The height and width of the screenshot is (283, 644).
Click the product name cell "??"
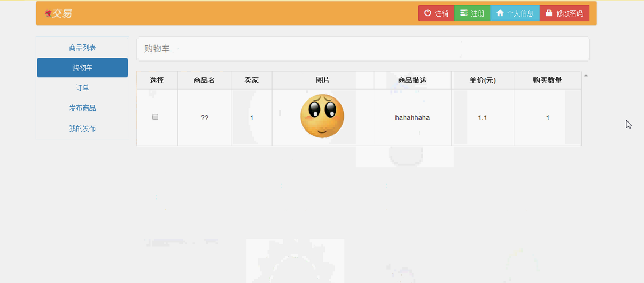pyautogui.click(x=205, y=118)
